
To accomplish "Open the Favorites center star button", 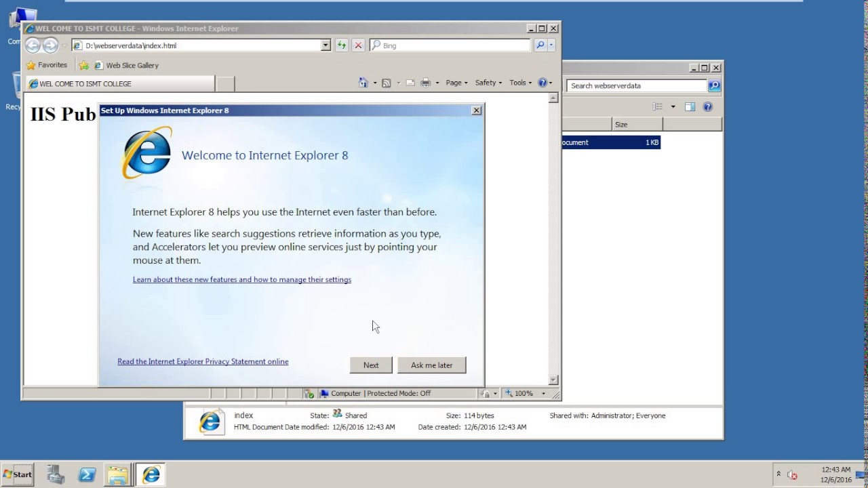I will coord(47,65).
